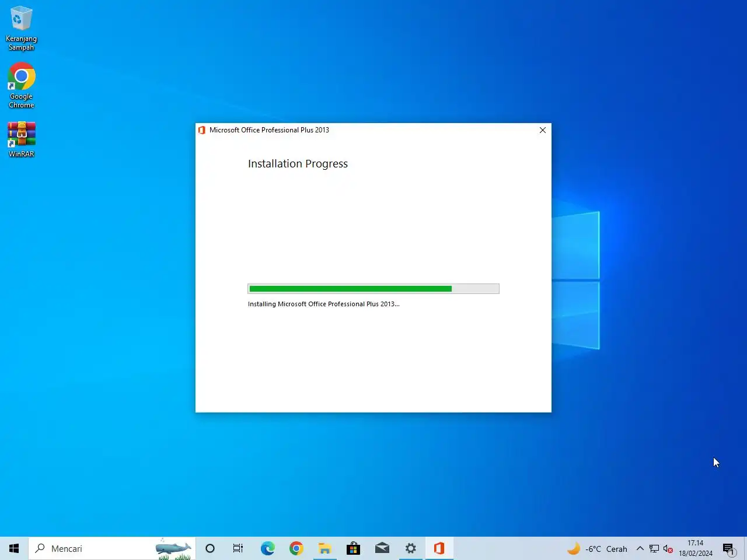Click the 'Installing Microsoft Office Professional Plus 2013...' status text
Image resolution: width=747 pixels, height=560 pixels.
323,304
